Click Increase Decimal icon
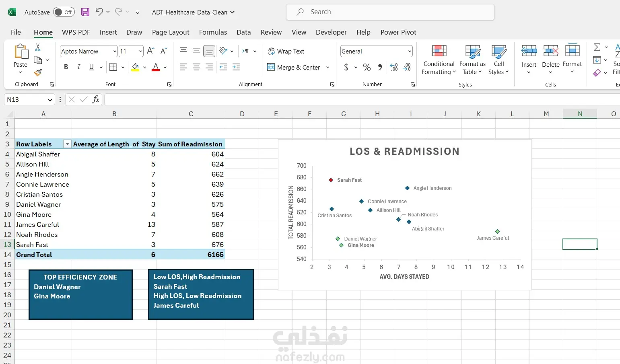This screenshot has width=620, height=364. click(394, 67)
